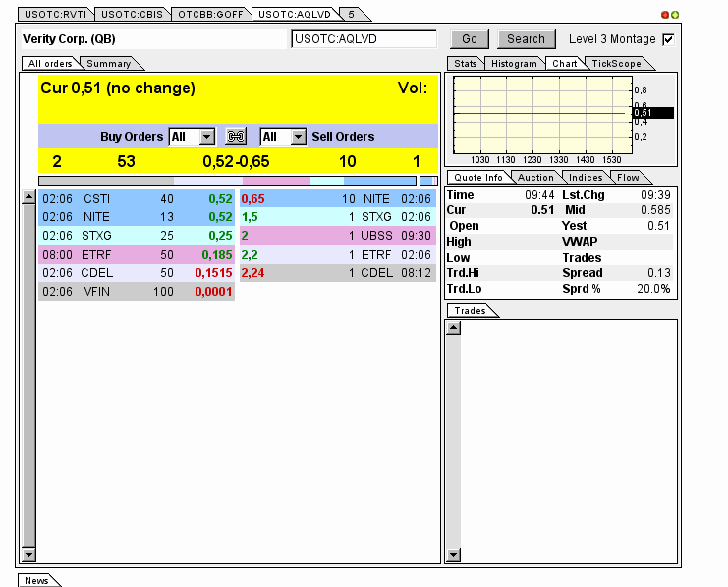Image resolution: width=728 pixels, height=587 pixels.
Task: Click the red price line in the chart
Action: coord(539,113)
